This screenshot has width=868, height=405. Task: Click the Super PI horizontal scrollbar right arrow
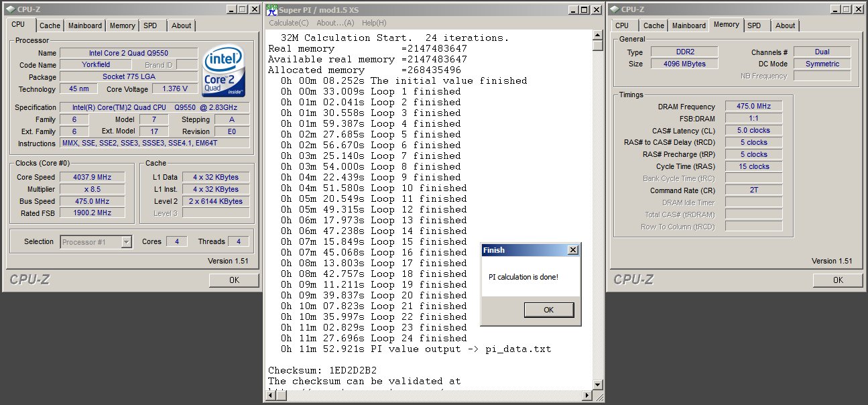coord(587,396)
